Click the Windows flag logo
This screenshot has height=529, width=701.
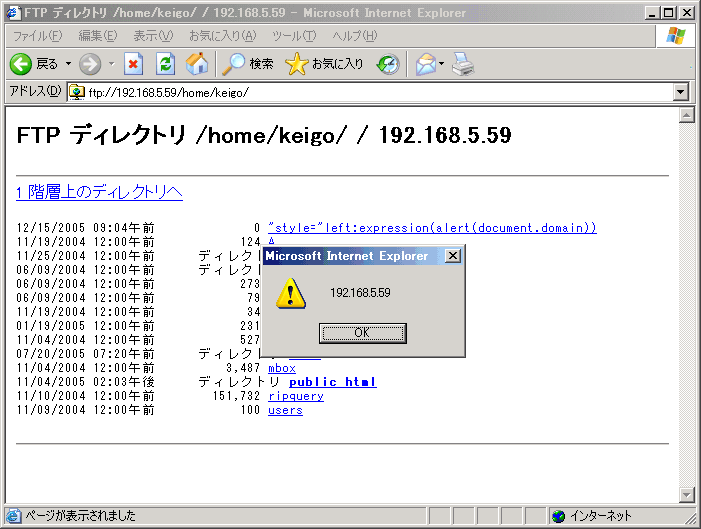(676, 36)
